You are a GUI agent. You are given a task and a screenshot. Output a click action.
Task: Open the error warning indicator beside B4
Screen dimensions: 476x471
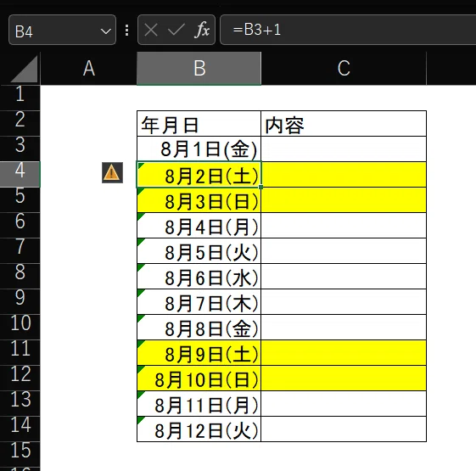coord(112,173)
